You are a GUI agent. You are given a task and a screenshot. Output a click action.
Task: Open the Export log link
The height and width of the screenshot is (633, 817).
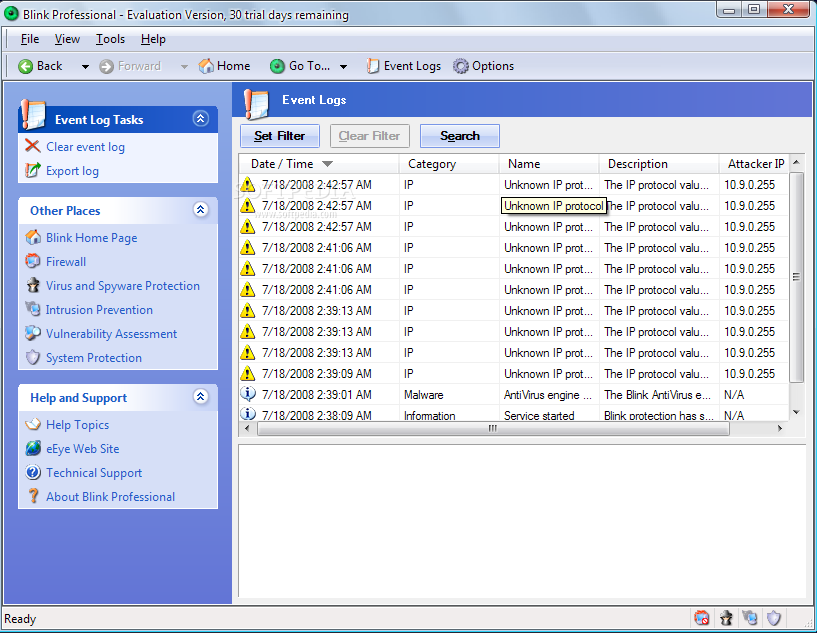pyautogui.click(x=72, y=171)
